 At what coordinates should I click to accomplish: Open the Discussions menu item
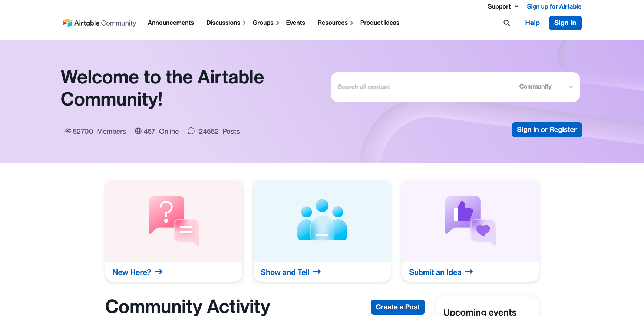pos(223,23)
